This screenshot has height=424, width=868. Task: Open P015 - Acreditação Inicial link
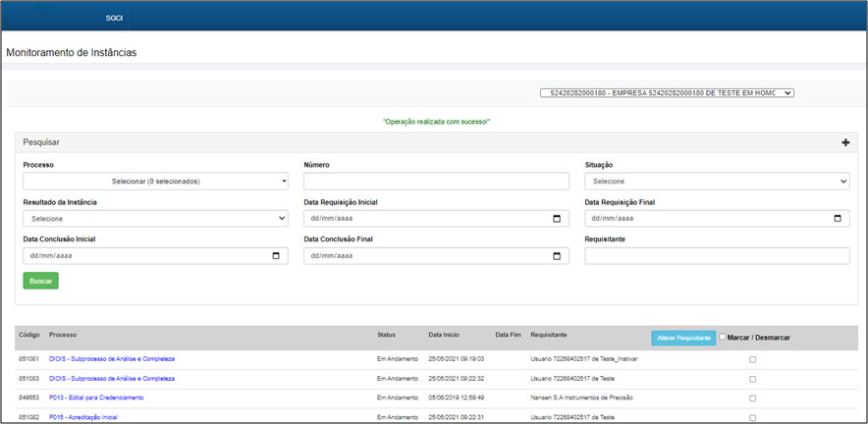[83, 417]
